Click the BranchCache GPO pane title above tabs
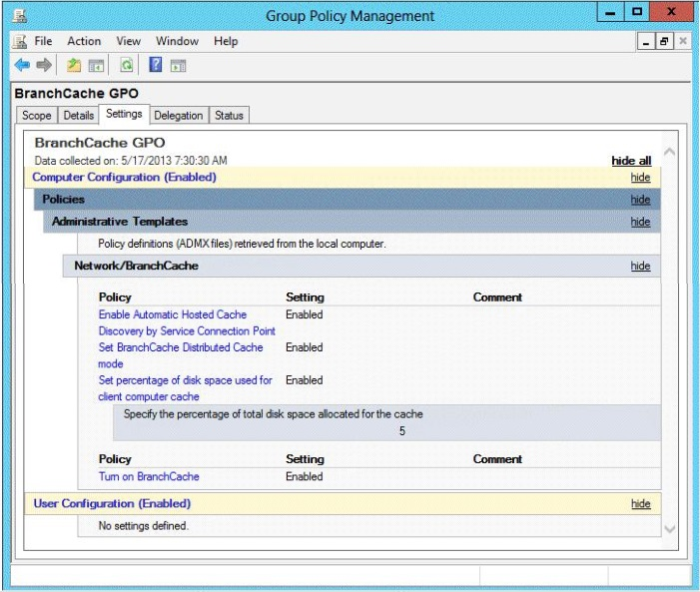This screenshot has height=592, width=700. [x=76, y=93]
